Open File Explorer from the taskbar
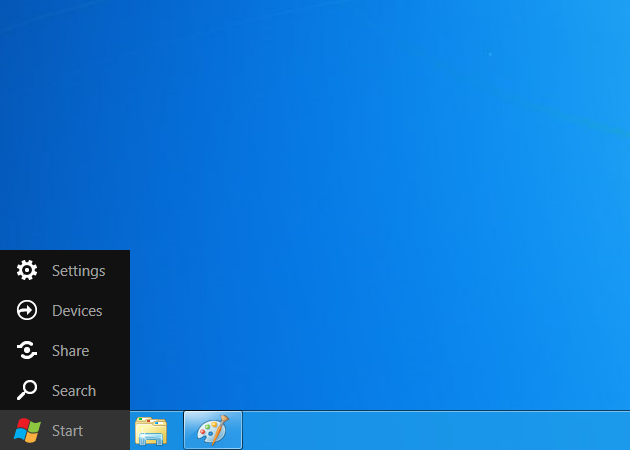630x450 pixels. click(151, 431)
